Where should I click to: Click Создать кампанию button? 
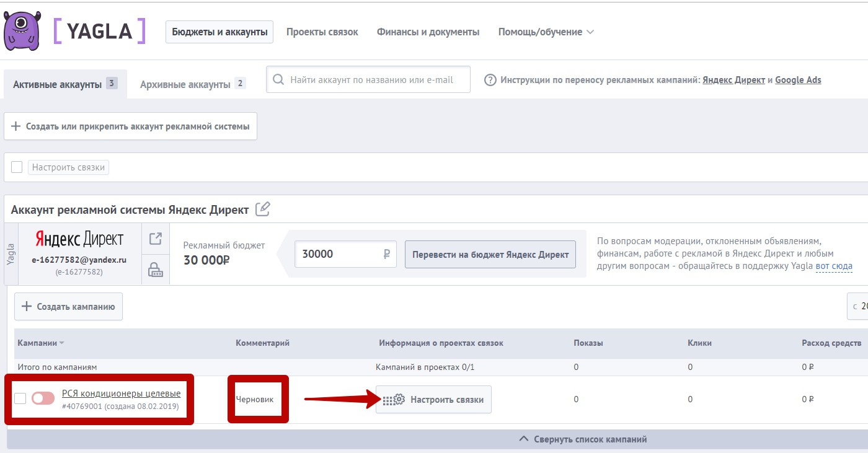click(x=68, y=306)
